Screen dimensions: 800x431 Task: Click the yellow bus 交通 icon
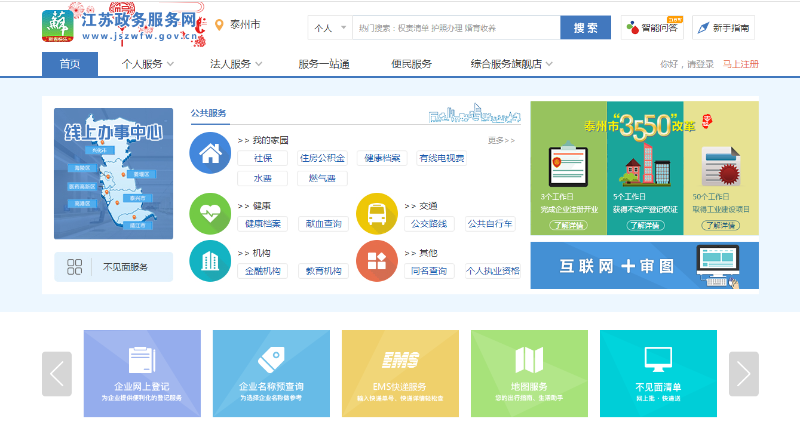(377, 213)
